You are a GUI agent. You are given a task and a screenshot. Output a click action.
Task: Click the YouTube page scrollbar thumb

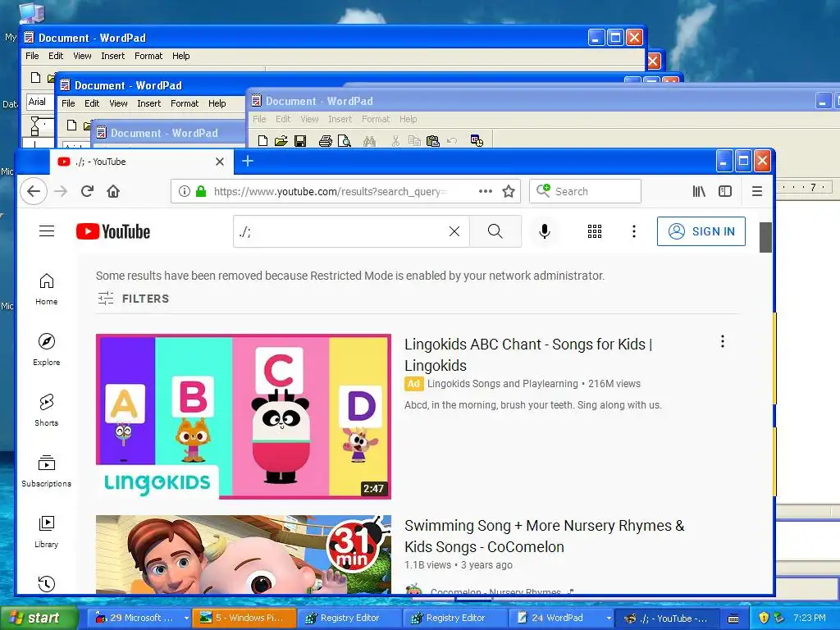(765, 237)
